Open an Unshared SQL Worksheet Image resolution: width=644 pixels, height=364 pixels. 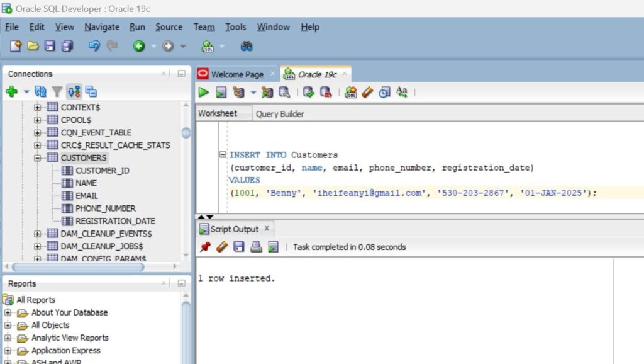(351, 92)
